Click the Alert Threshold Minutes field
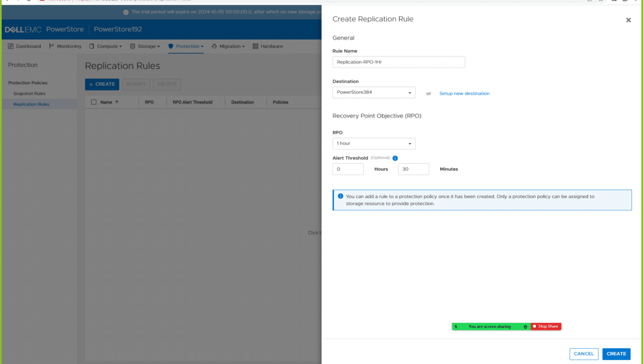643x364 pixels. [x=413, y=169]
